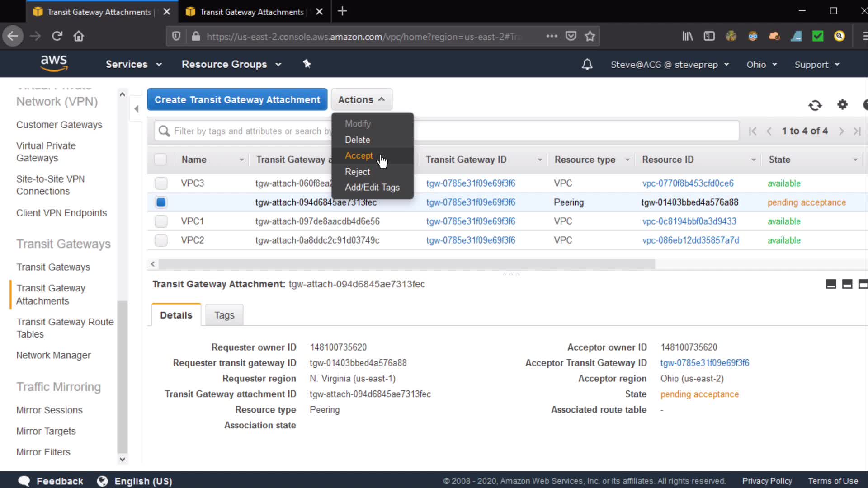Choose Accept from Actions menu
This screenshot has height=488, width=868.
click(359, 155)
